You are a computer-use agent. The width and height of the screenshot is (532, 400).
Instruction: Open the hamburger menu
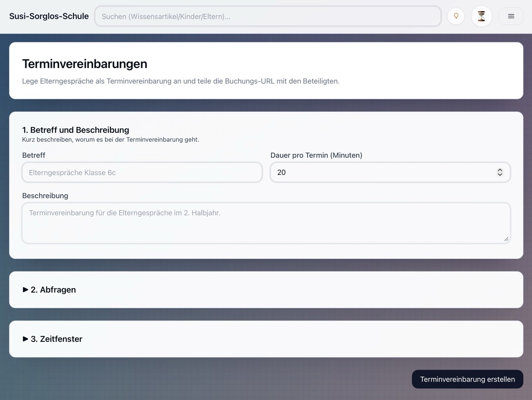pyautogui.click(x=511, y=16)
